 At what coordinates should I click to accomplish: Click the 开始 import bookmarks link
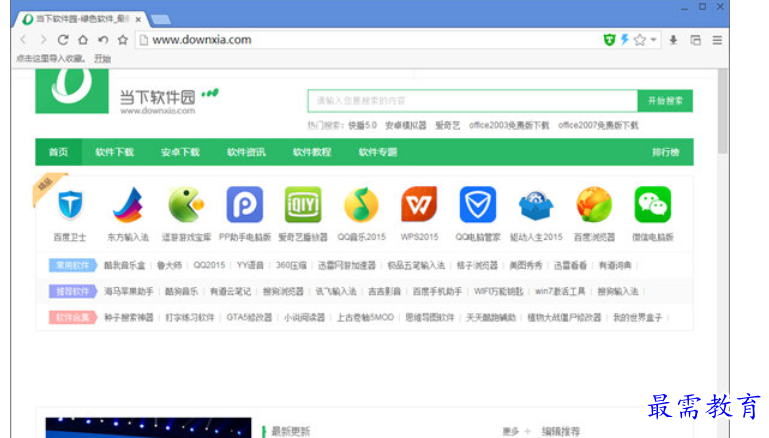tap(102, 58)
